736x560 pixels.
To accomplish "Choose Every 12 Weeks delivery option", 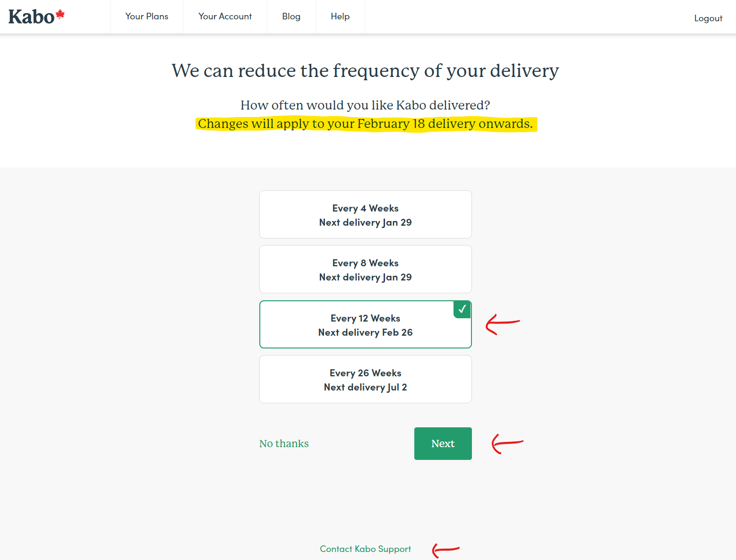I will 365,324.
